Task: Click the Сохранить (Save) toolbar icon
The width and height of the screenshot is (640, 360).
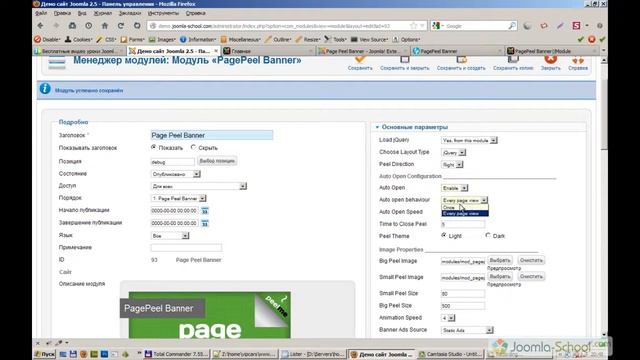Action: tap(360, 63)
